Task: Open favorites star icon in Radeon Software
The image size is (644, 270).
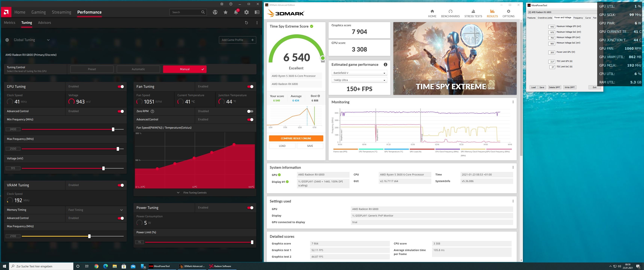Action: tap(226, 12)
